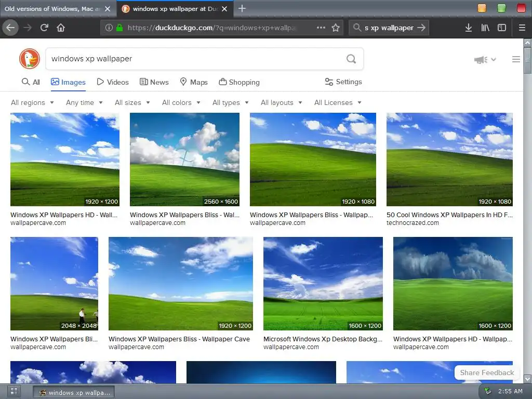Open the DuckDuckGo megaphone feedback icon
The height and width of the screenshot is (399, 532).
coord(481,60)
